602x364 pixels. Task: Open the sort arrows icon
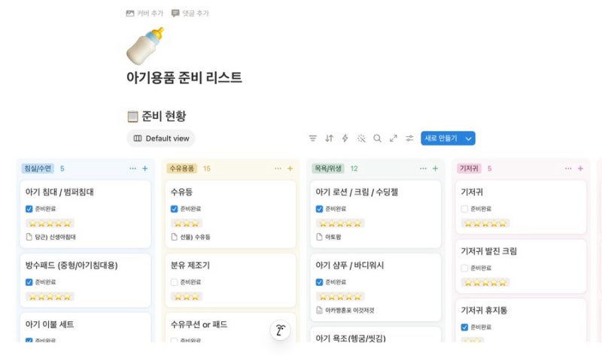tap(329, 138)
